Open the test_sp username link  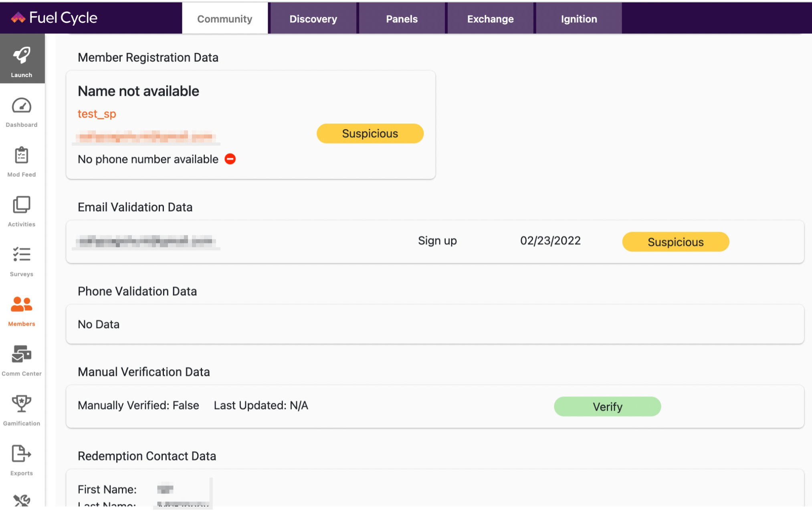click(97, 114)
